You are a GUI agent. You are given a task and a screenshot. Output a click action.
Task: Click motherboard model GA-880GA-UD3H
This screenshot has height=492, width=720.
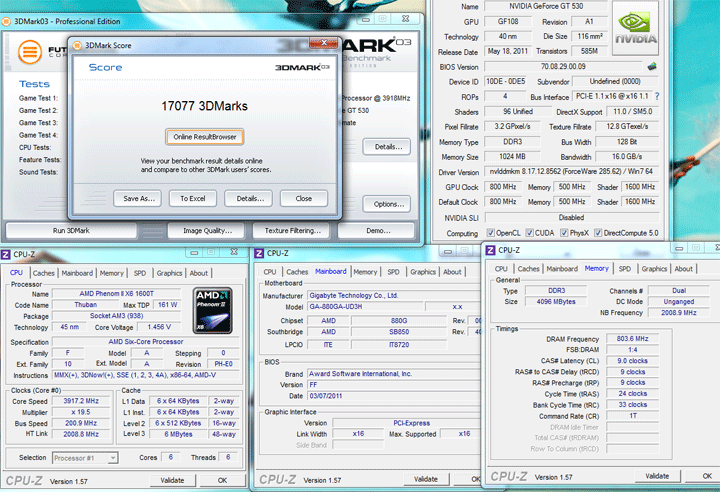365,306
